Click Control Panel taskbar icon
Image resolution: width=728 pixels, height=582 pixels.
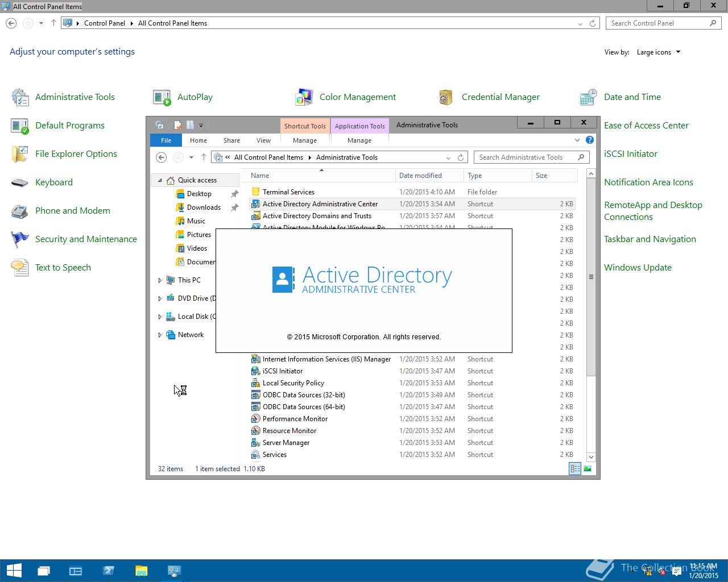[x=174, y=571]
